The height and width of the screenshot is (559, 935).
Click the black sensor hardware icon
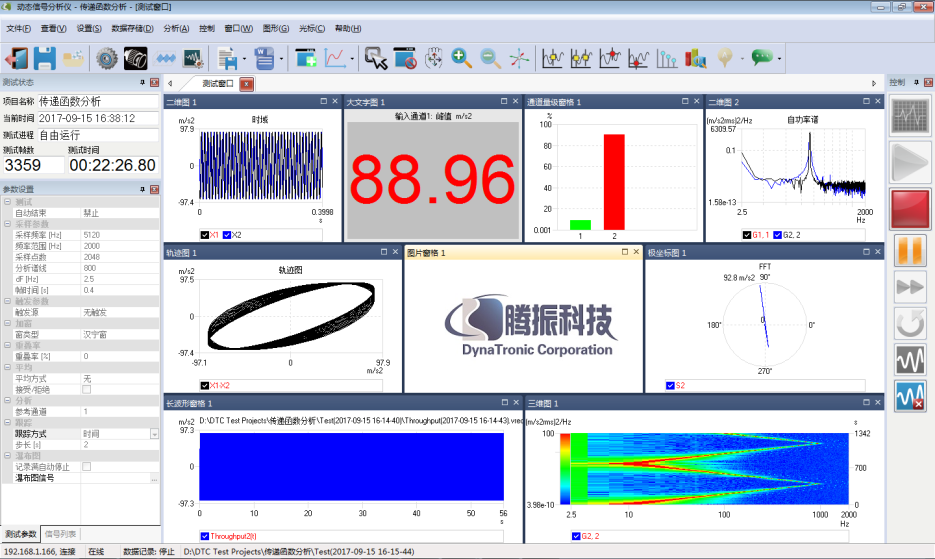(135, 58)
